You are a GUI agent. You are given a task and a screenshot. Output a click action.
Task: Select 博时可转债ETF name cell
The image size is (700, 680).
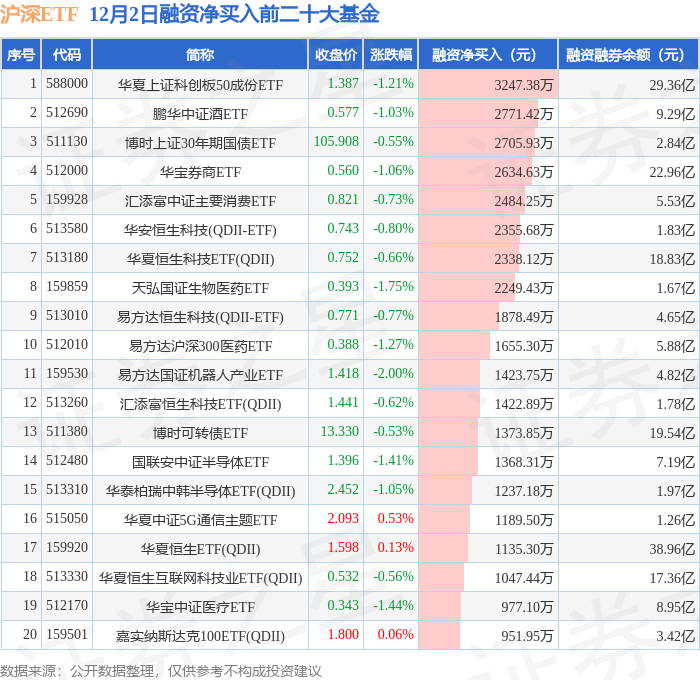coord(200,433)
